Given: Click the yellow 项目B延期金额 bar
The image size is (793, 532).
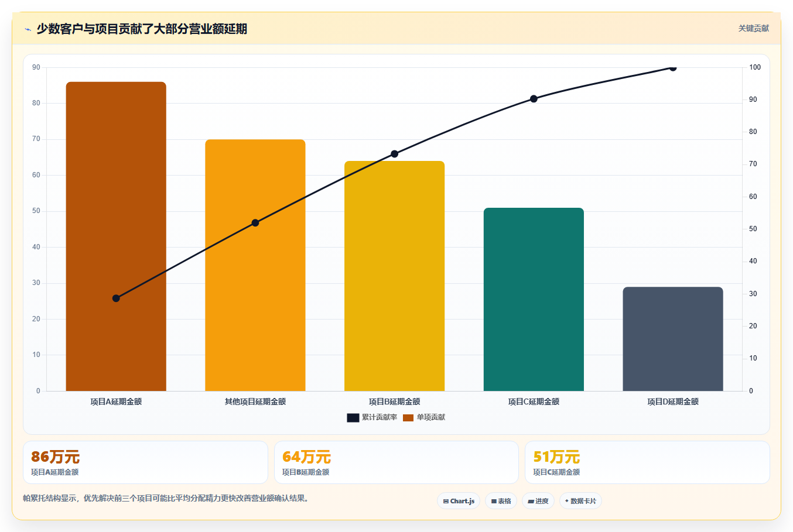Looking at the screenshot, I should 394,276.
